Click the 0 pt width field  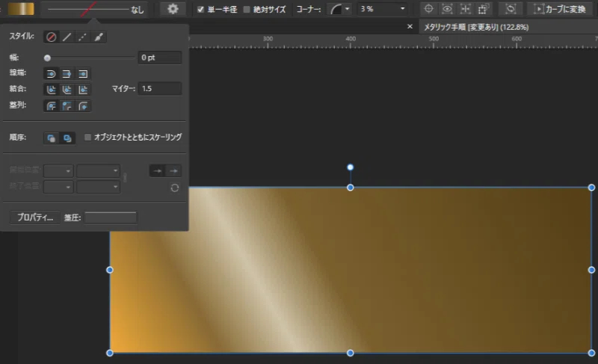point(159,58)
